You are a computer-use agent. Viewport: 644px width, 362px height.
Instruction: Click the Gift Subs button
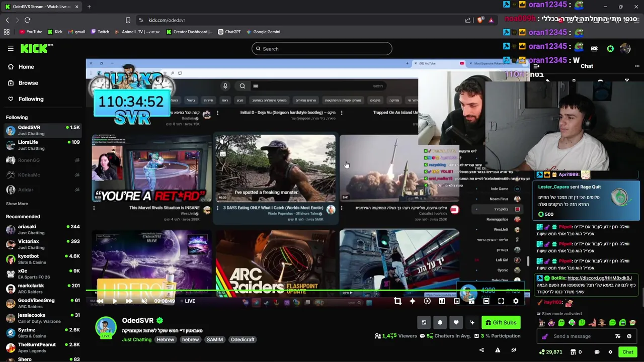[x=501, y=323]
